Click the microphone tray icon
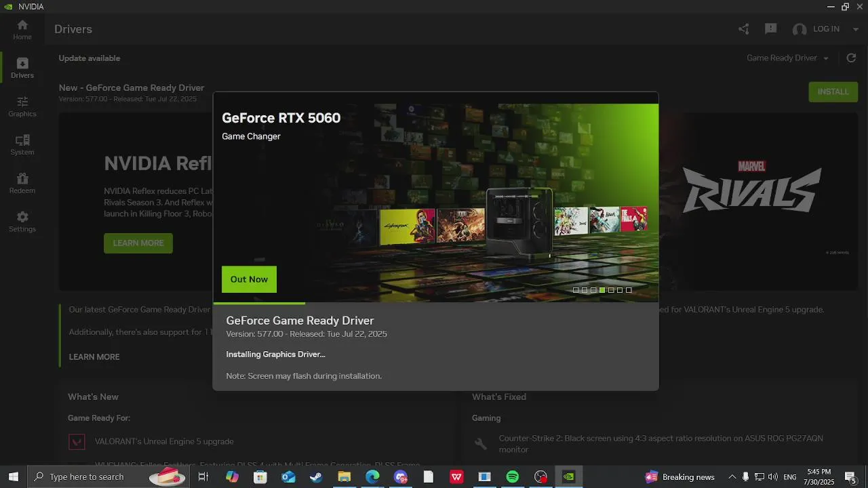The height and width of the screenshot is (488, 868). (746, 477)
